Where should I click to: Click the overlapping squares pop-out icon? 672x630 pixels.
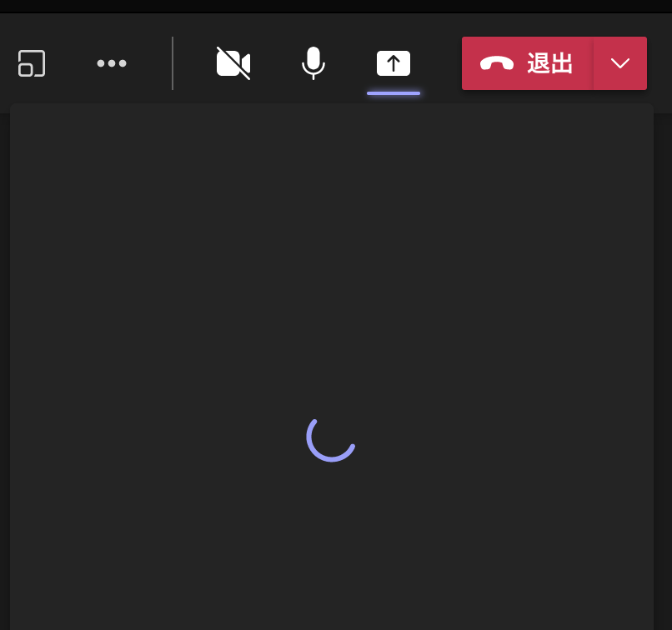click(32, 63)
